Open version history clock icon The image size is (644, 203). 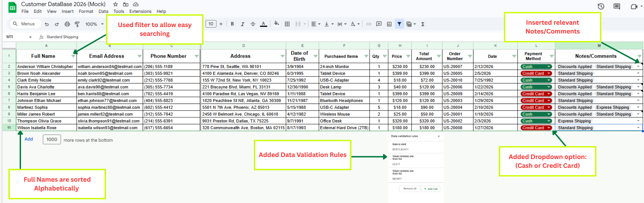coord(601,6)
